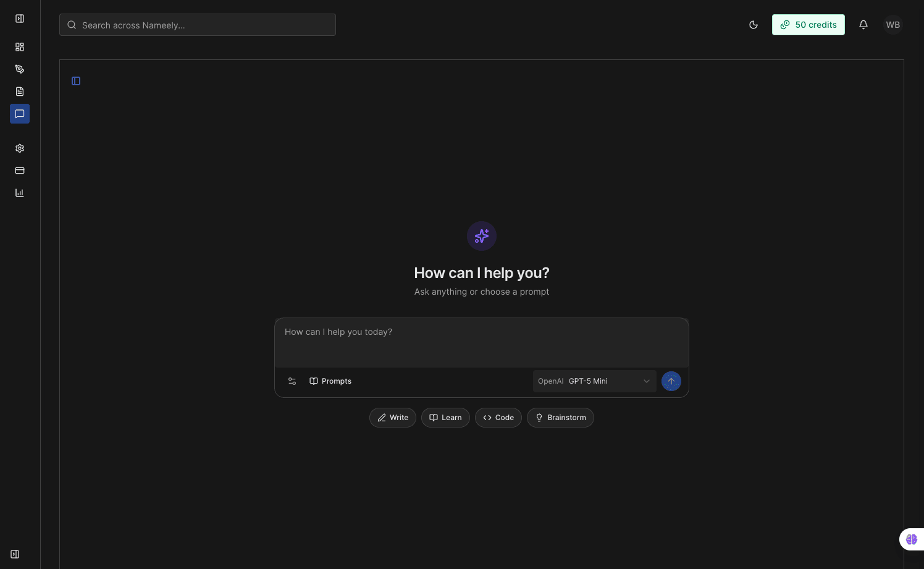Select the active chat icon in sidebar

[19, 114]
